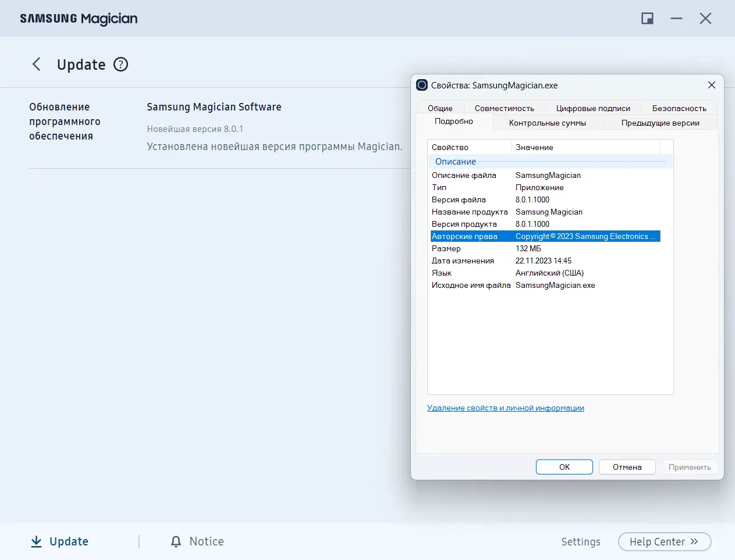This screenshot has height=560, width=735.
Task: Click the OK button in properties dialog
Action: 564,467
